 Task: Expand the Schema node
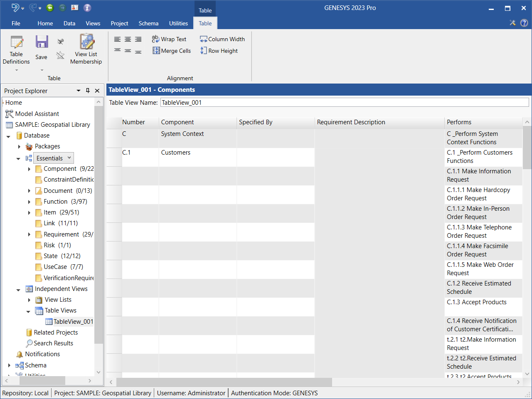pyautogui.click(x=9, y=365)
